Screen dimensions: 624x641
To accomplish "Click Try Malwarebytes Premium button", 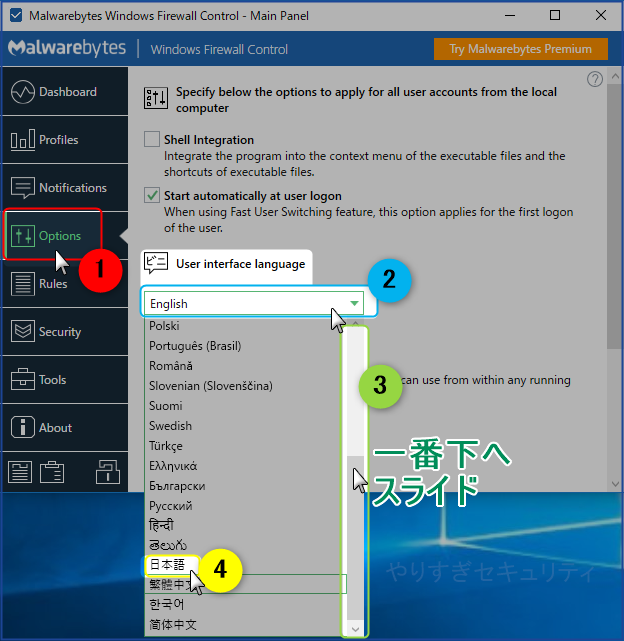I will pos(521,49).
